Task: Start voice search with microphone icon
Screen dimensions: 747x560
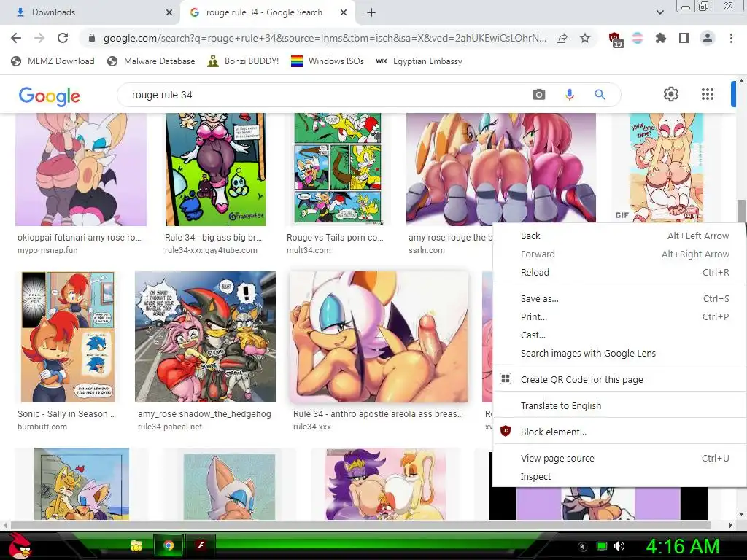Action: 569,94
